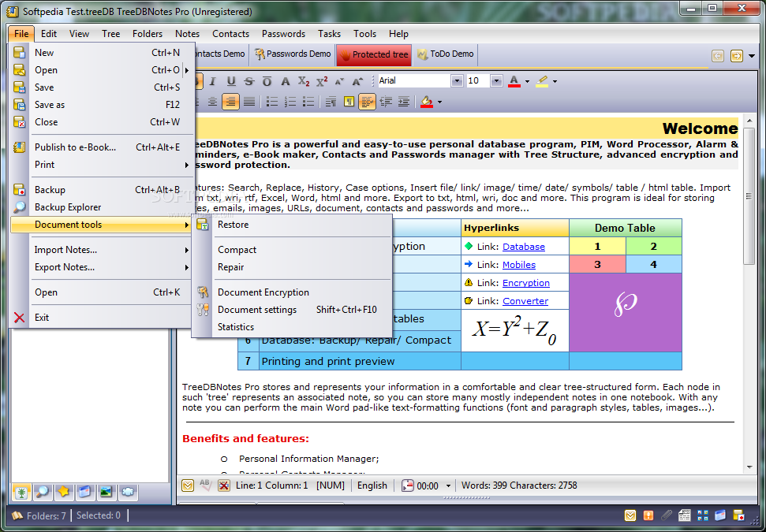Pick the red font color button
Screen dimensions: 766x532
(x=514, y=81)
